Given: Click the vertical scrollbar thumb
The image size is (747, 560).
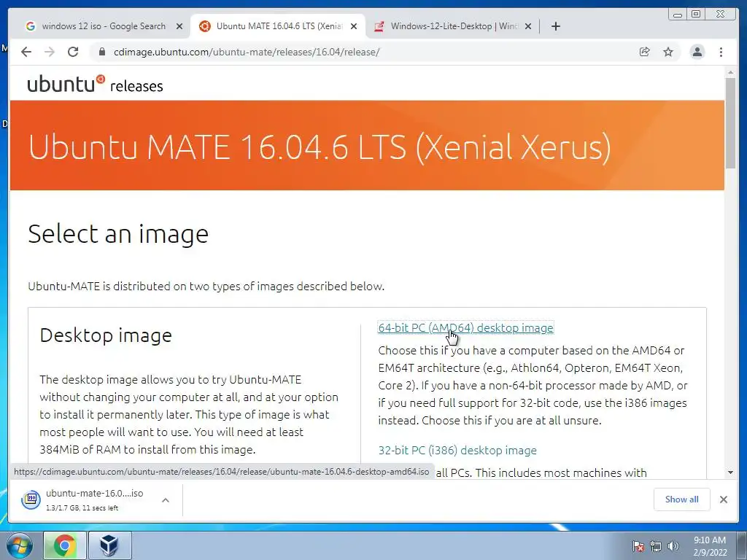Looking at the screenshot, I should point(730,122).
